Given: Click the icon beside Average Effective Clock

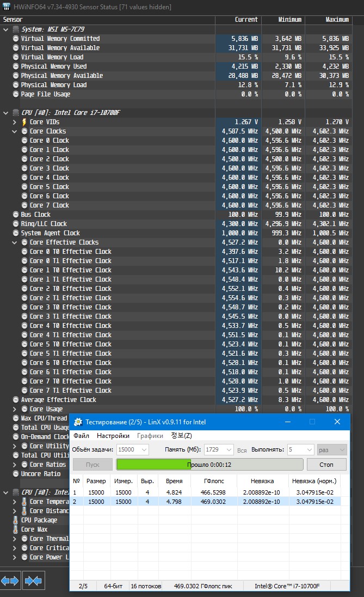Looking at the screenshot, I should [x=16, y=400].
